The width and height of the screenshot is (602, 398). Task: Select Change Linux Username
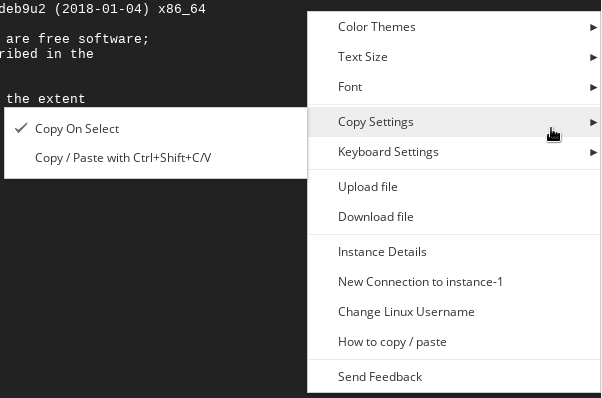(x=453, y=312)
